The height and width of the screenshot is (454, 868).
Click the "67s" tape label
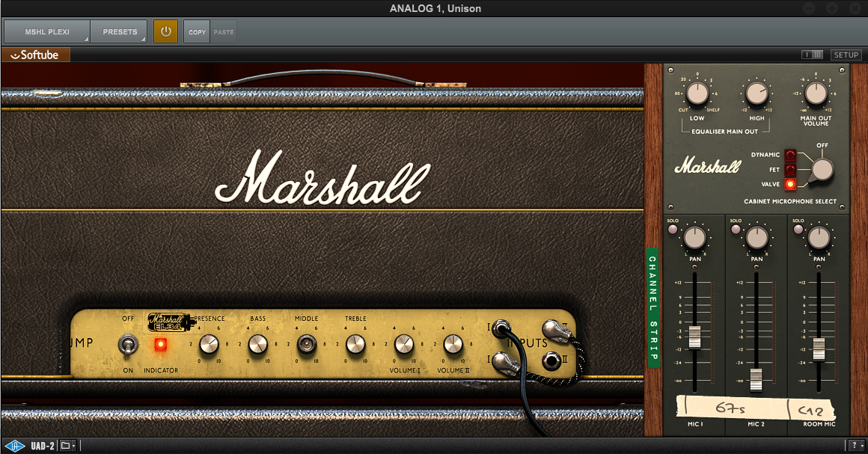(730, 408)
